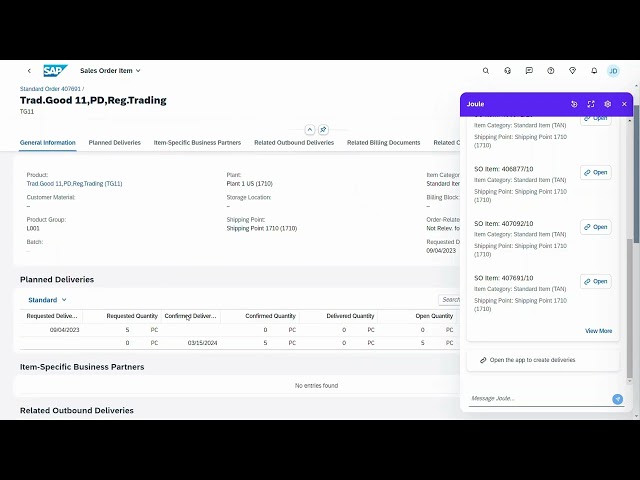Click the Plant 1 US (1710) value
640x480 pixels.
[x=249, y=184]
